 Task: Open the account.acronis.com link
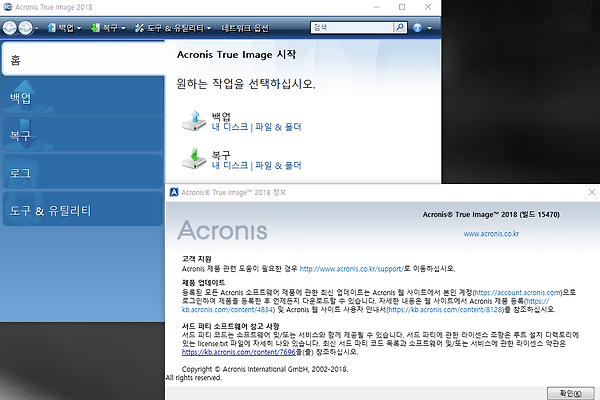pos(518,293)
